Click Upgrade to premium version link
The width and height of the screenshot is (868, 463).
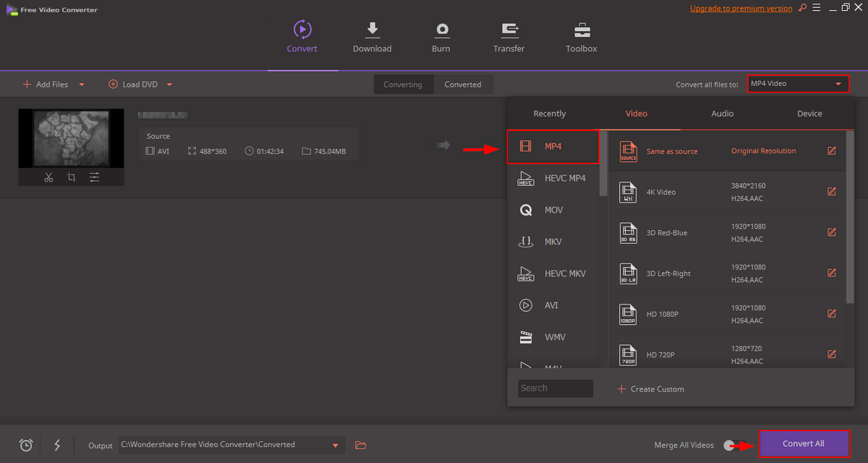[x=741, y=9]
